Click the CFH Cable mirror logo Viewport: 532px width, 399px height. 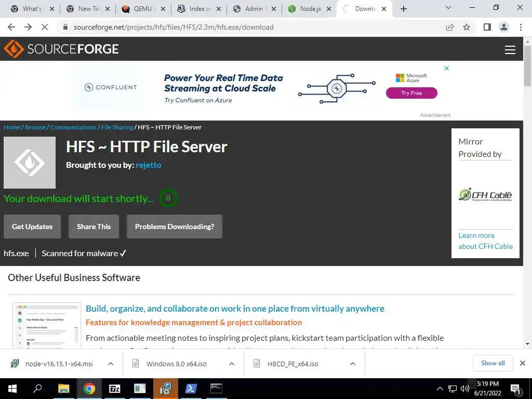click(x=485, y=195)
